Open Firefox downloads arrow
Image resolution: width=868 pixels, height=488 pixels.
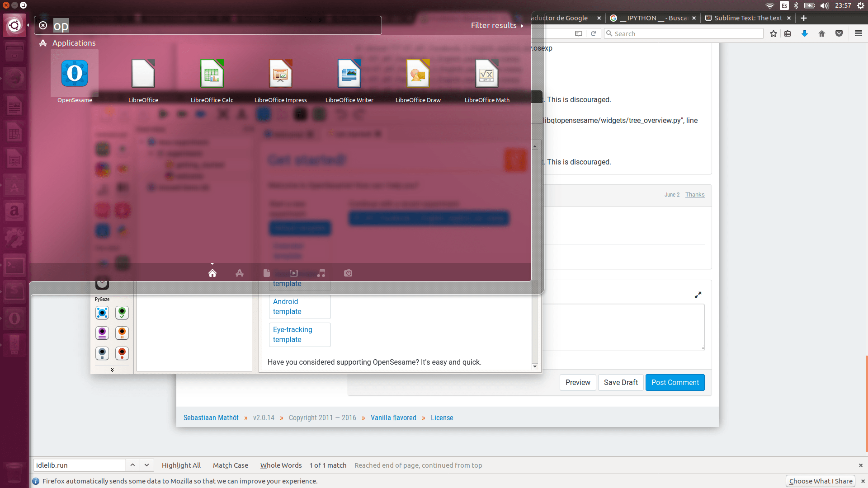coord(805,33)
